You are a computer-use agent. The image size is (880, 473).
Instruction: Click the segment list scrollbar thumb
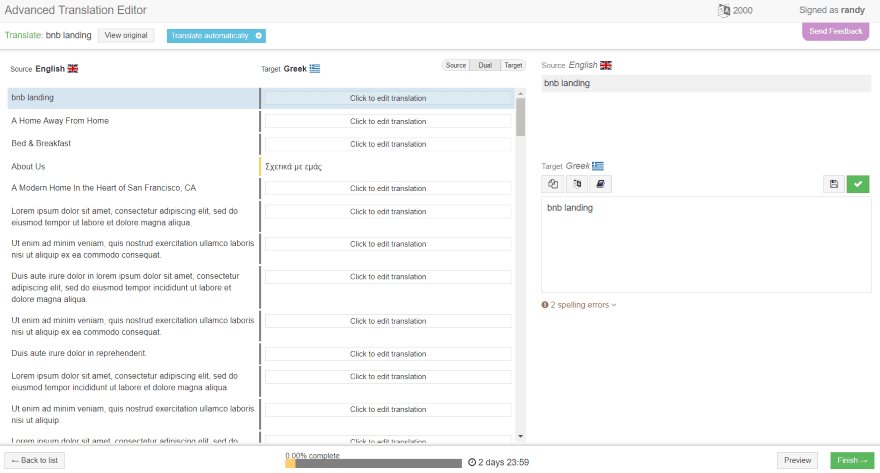[521, 117]
